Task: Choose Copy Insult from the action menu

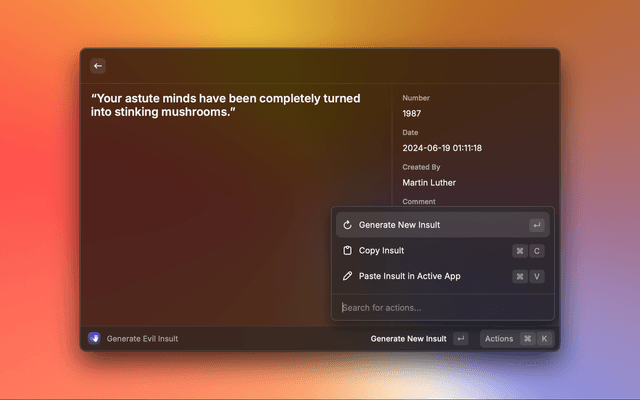Action: coord(382,251)
